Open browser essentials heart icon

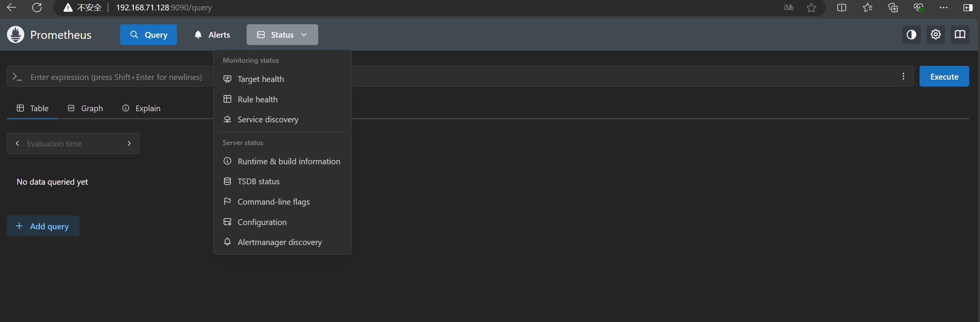918,7
